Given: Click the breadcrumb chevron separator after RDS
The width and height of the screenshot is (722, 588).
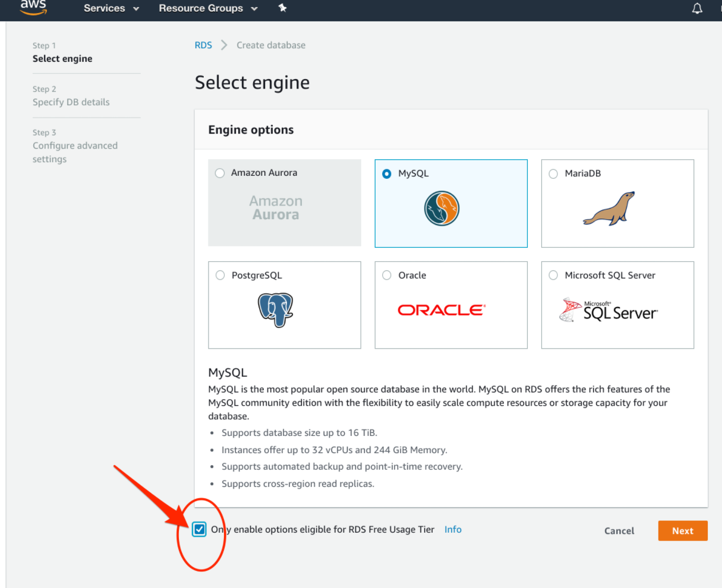Looking at the screenshot, I should (224, 45).
